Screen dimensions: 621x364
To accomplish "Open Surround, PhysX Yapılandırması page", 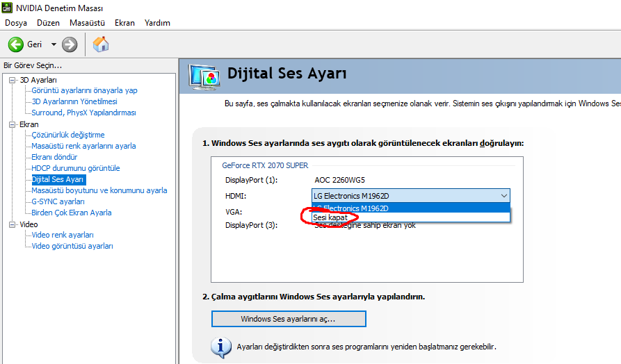I will 83,113.
